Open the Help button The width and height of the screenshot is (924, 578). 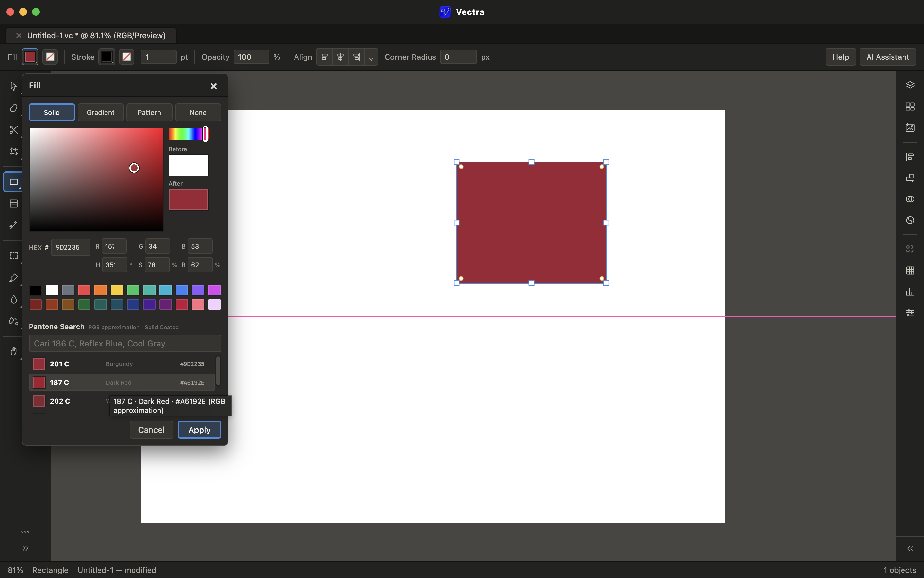tap(840, 57)
